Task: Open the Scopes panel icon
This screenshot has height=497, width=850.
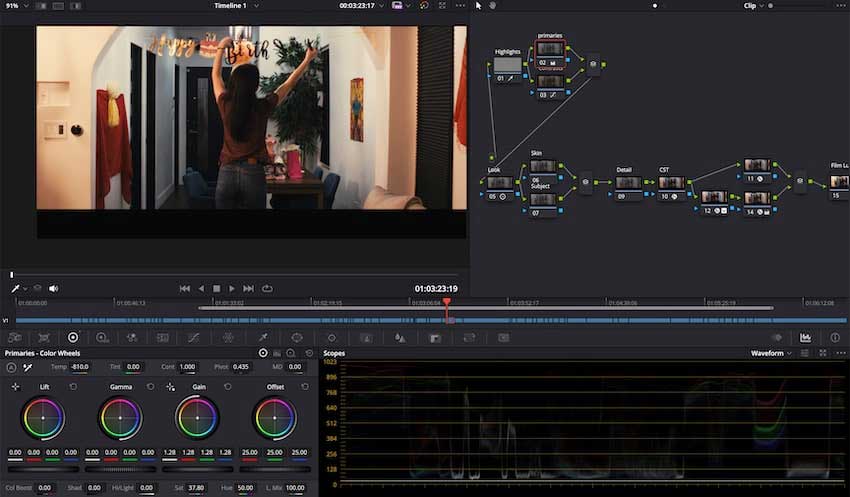Action: (805, 338)
